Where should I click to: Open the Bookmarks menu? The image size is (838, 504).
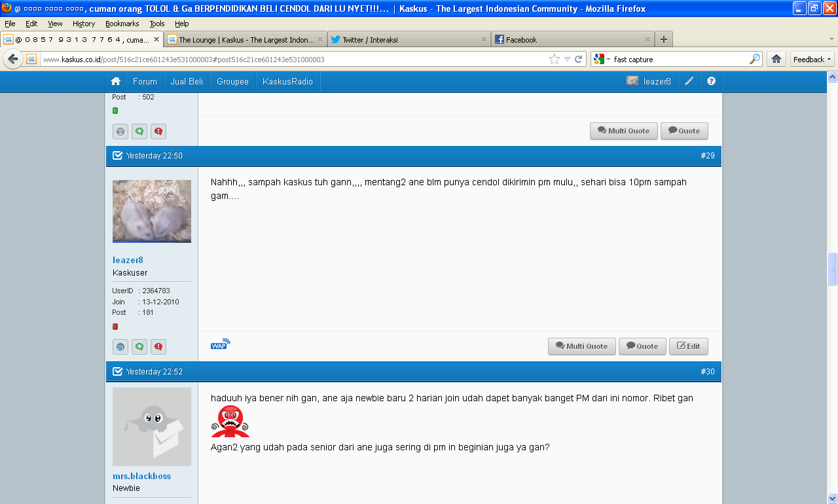[x=122, y=24]
